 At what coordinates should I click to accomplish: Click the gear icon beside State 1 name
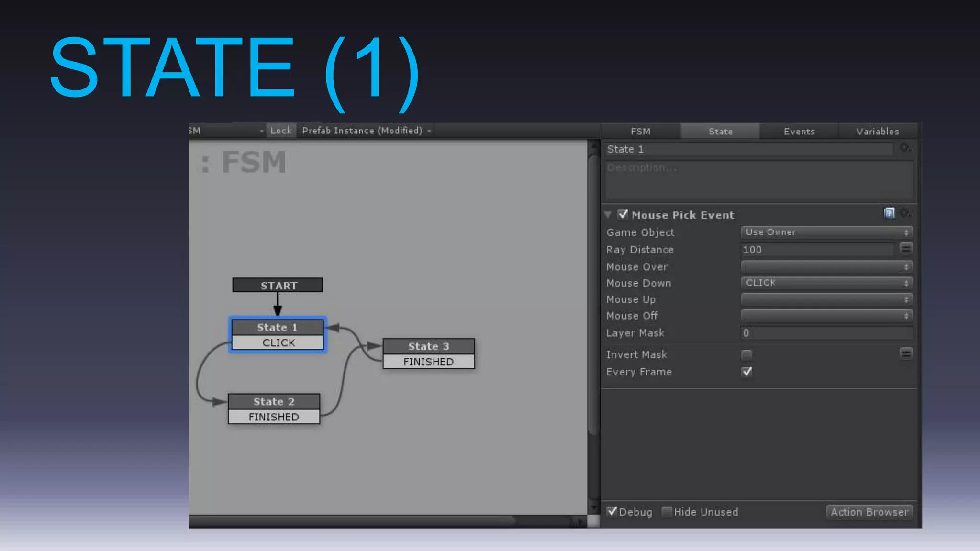[904, 148]
